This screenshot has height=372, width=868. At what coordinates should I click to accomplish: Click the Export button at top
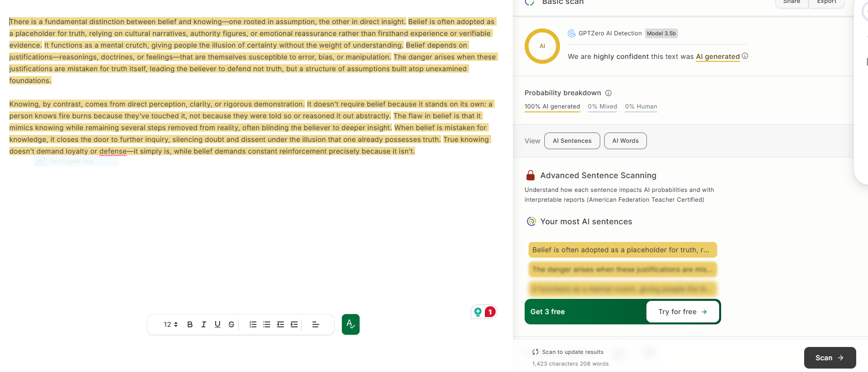pyautogui.click(x=827, y=2)
